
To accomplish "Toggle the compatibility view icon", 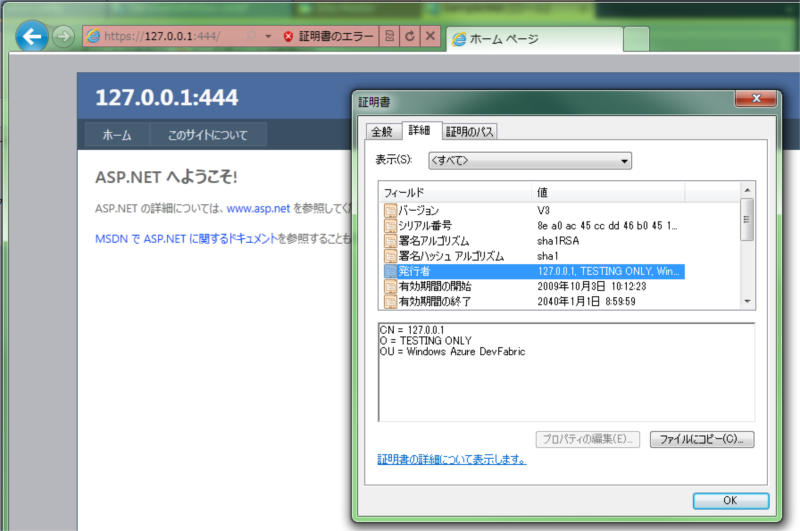I will [390, 36].
